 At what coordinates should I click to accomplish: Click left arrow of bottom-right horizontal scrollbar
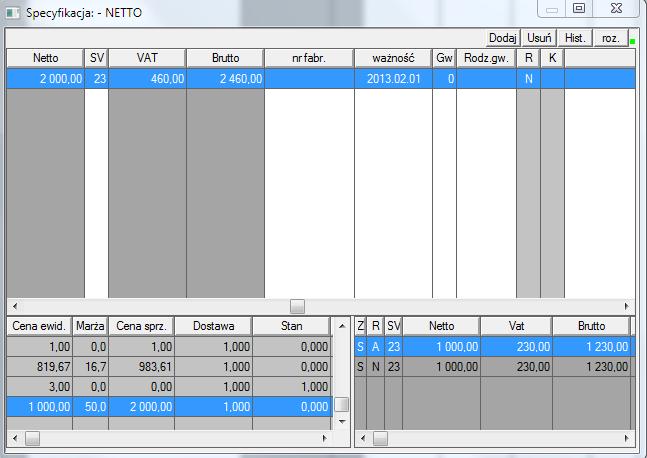(x=362, y=439)
